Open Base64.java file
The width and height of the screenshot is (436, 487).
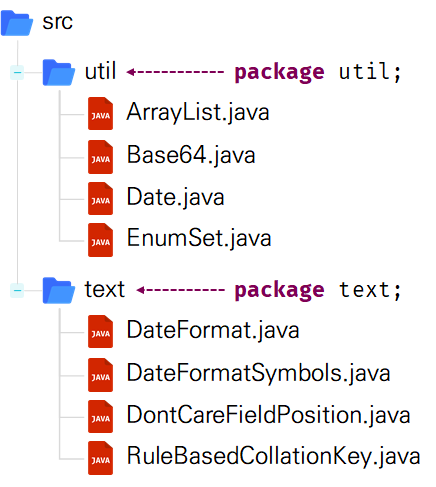pyautogui.click(x=191, y=155)
